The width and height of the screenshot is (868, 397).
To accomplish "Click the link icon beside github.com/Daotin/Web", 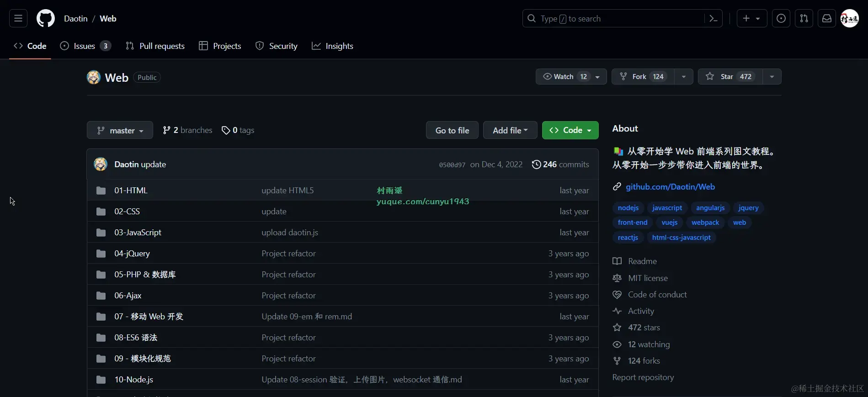I will tap(617, 187).
